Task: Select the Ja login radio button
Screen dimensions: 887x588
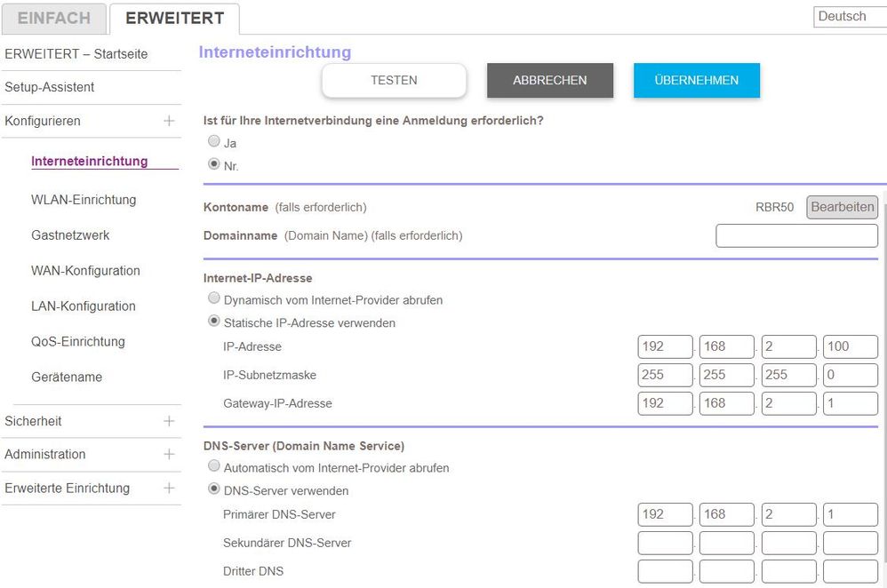Action: coord(213,141)
